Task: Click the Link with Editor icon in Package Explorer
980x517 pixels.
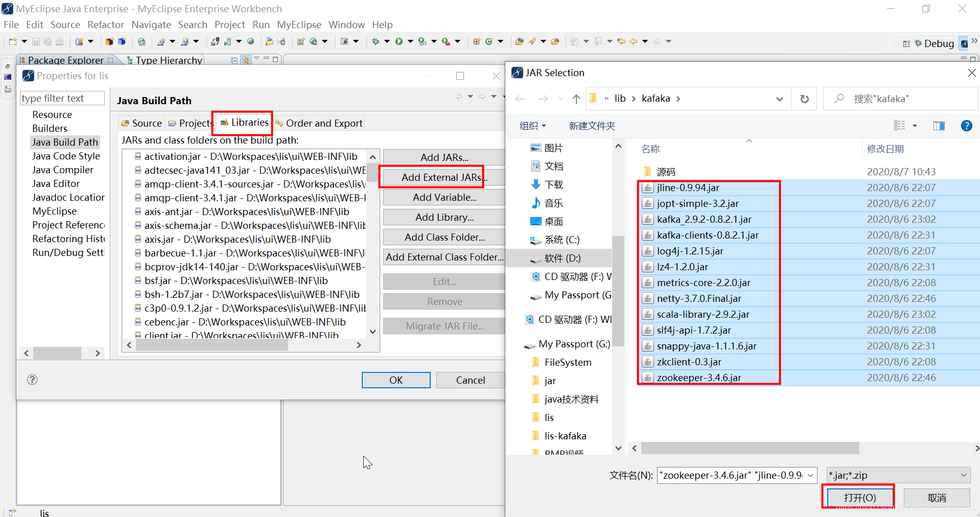Action: coord(246,60)
